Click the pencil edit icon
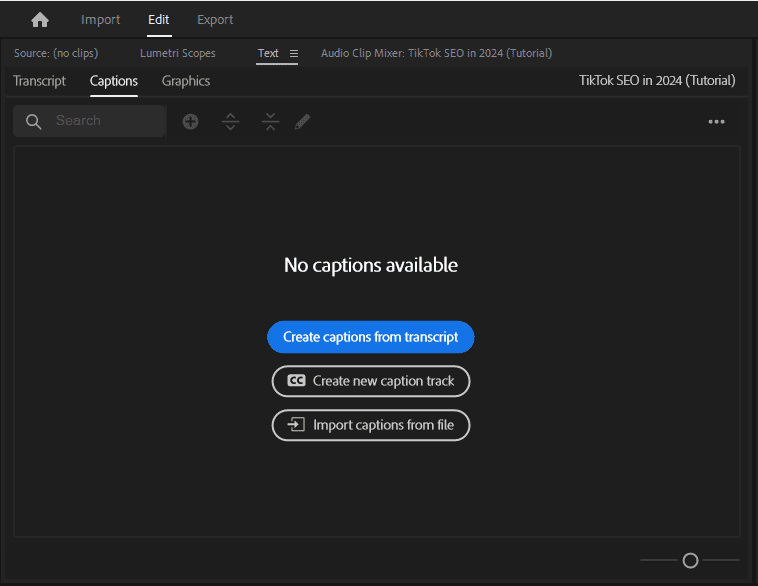758x586 pixels. click(x=303, y=121)
